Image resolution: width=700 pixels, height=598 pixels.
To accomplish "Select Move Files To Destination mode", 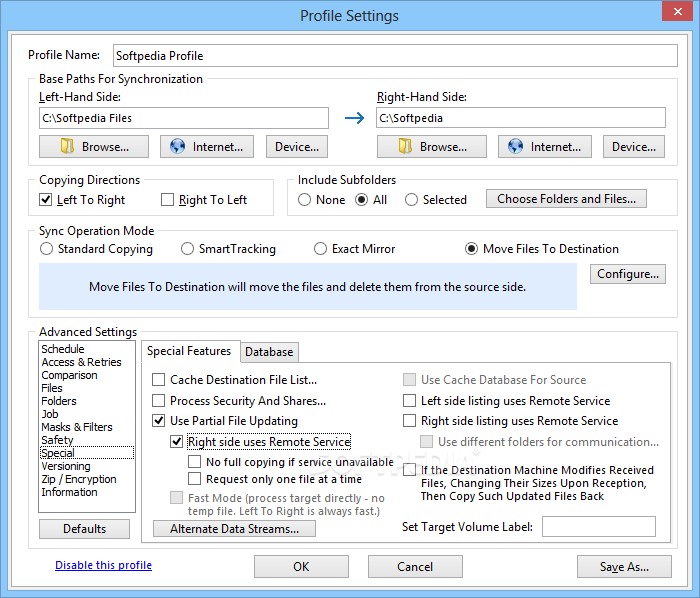I will click(x=471, y=249).
